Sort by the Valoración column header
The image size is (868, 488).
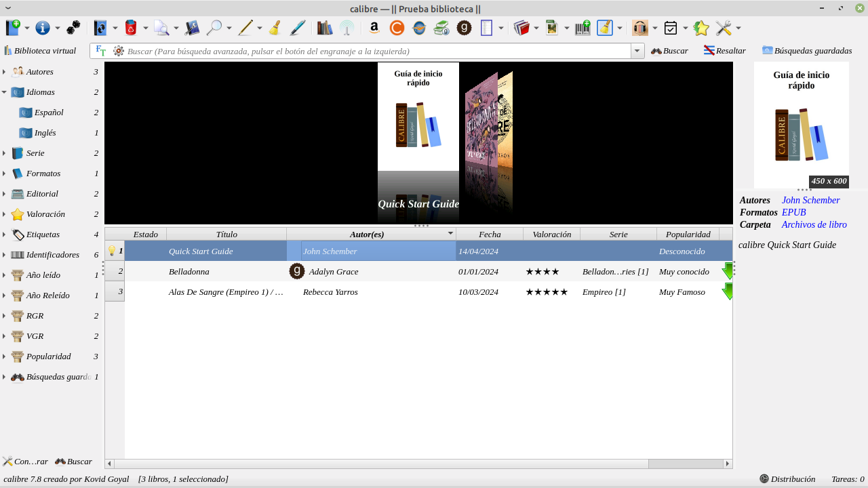[x=552, y=235]
